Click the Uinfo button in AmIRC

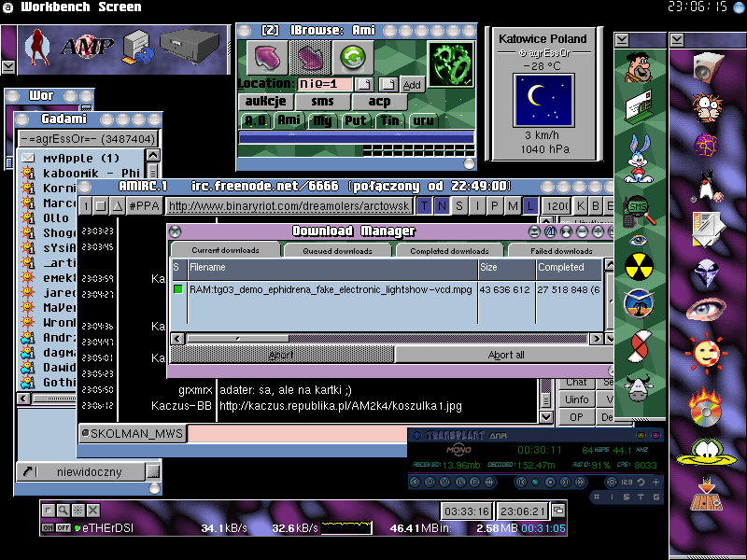pyautogui.click(x=576, y=399)
